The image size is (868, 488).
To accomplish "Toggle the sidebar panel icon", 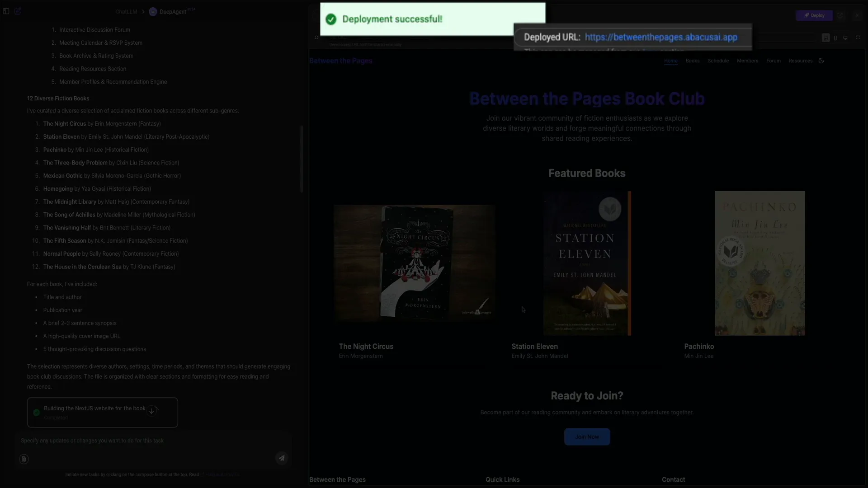I will point(6,11).
